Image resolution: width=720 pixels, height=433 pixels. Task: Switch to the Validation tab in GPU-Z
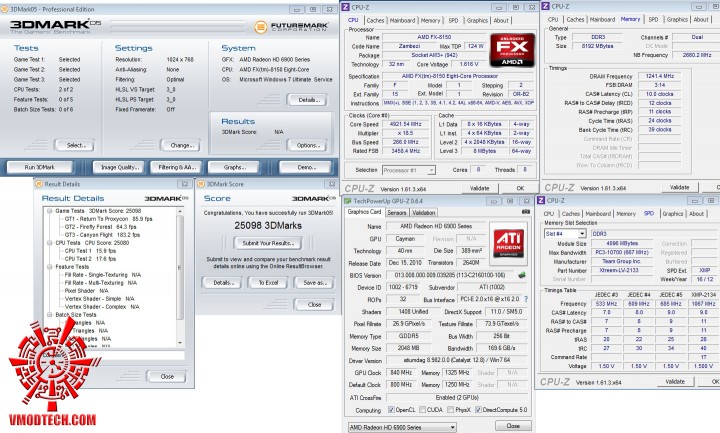pos(423,213)
